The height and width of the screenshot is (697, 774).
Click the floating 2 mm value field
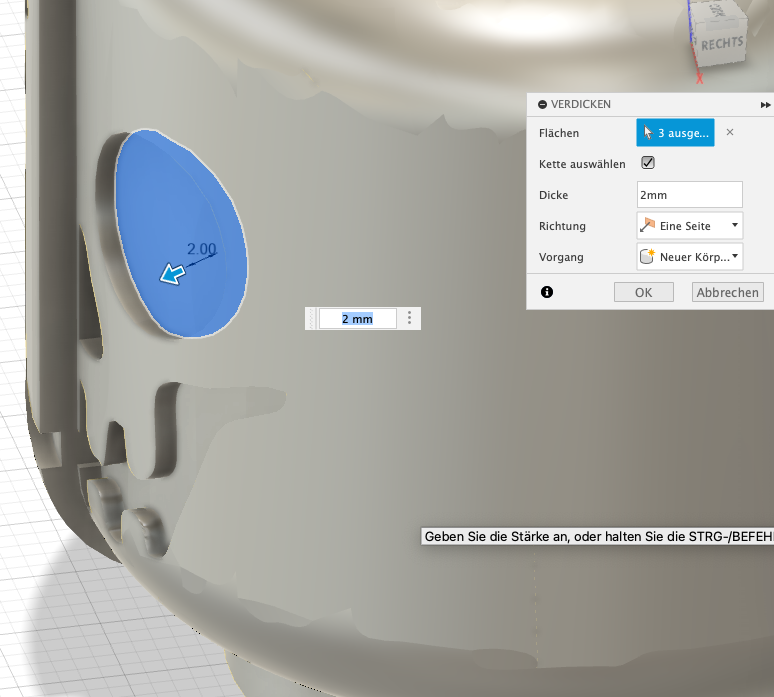pos(357,318)
